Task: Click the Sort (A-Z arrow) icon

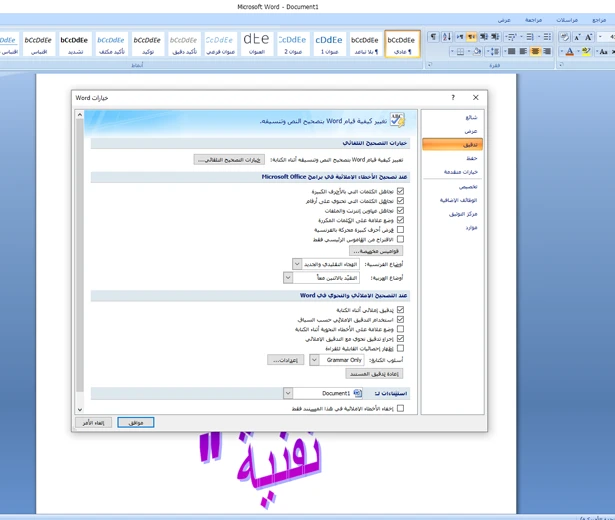Action: pos(447,37)
